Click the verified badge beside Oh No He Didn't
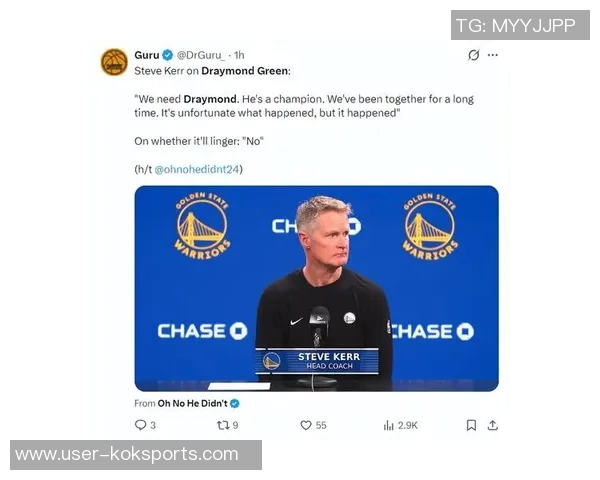600x480 pixels. pyautogui.click(x=235, y=403)
